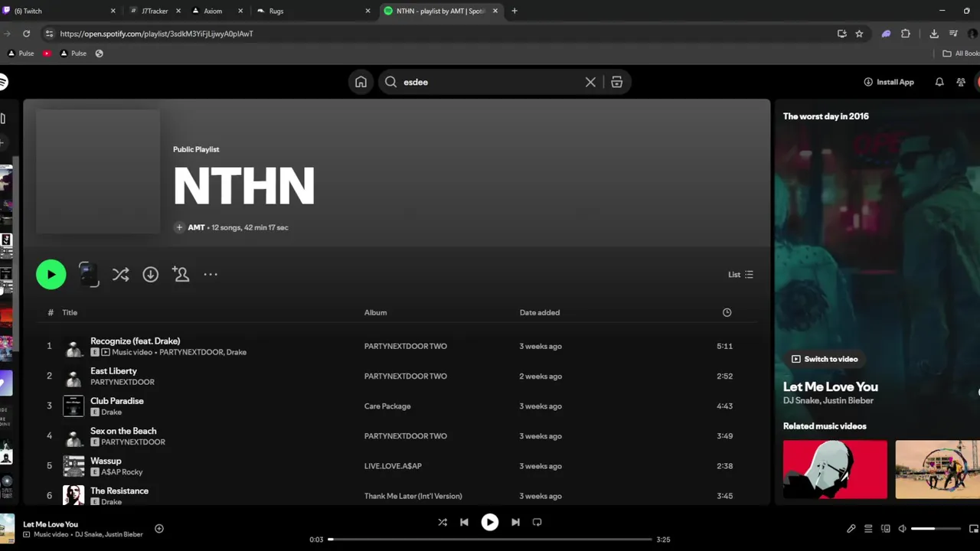The width and height of the screenshot is (980, 551).
Task: Open Connect to a device icon
Action: (885, 529)
